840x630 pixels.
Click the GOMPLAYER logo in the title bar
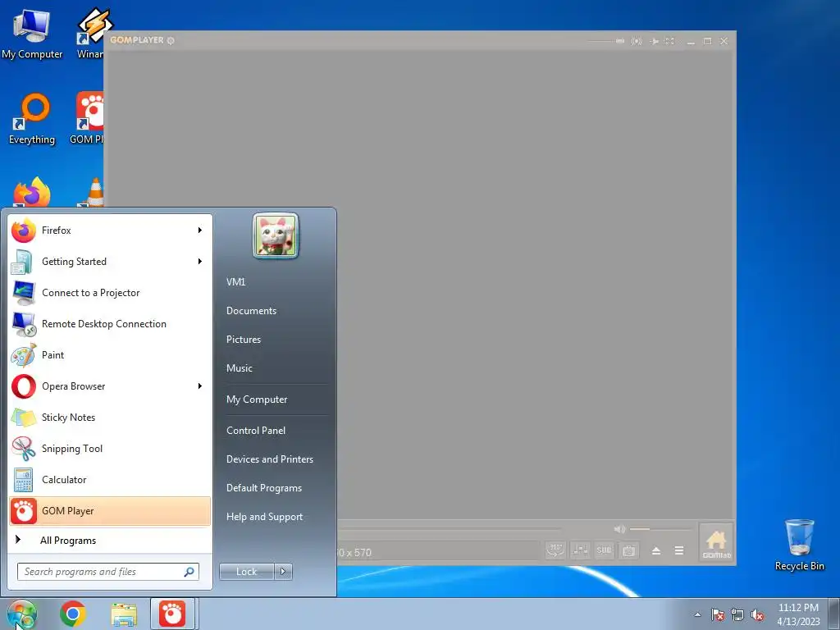[137, 40]
